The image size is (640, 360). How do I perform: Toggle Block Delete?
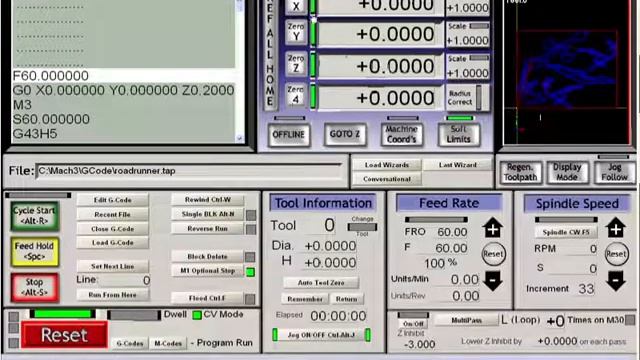pyautogui.click(x=208, y=256)
